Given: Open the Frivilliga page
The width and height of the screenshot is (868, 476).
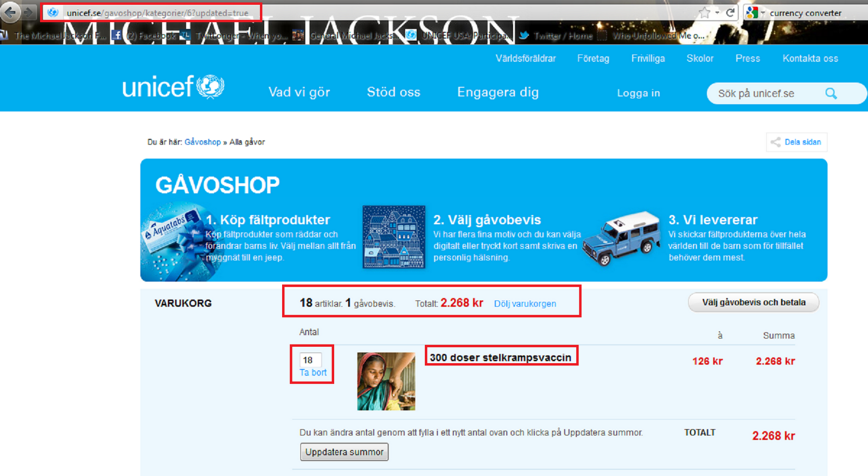Looking at the screenshot, I should pyautogui.click(x=648, y=59).
